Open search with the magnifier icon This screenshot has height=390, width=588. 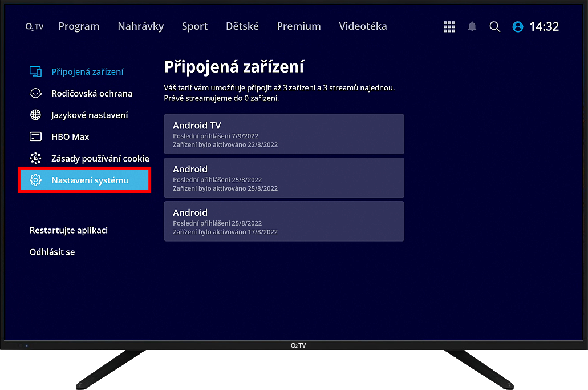[x=495, y=27]
